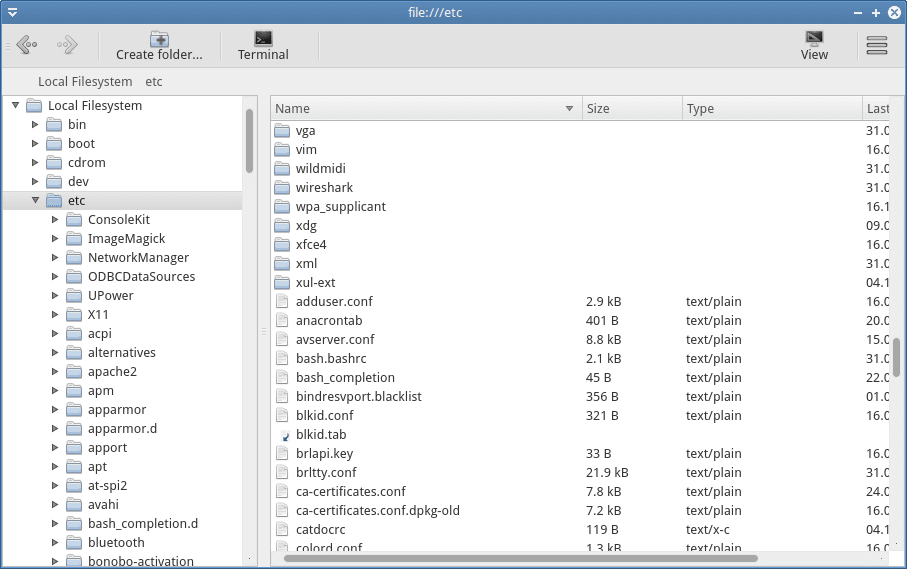907x569 pixels.
Task: Expand the NetworkManager tree folder
Action: (55, 258)
